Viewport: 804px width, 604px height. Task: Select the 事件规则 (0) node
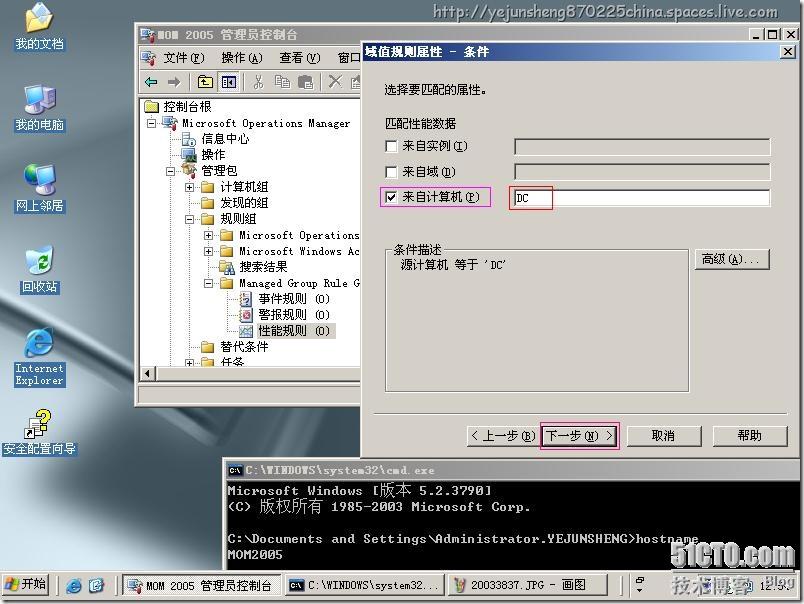coord(293,299)
